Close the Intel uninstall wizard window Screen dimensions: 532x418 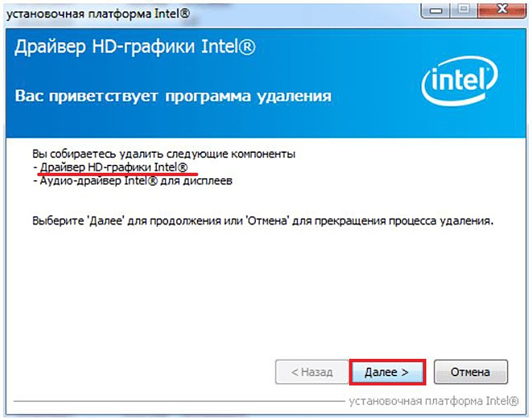click(501, 10)
